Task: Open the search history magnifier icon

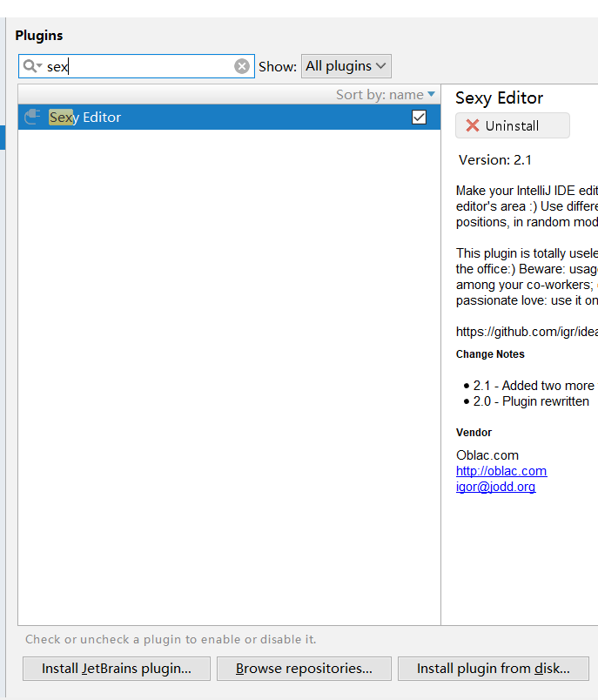Action: pyautogui.click(x=32, y=66)
